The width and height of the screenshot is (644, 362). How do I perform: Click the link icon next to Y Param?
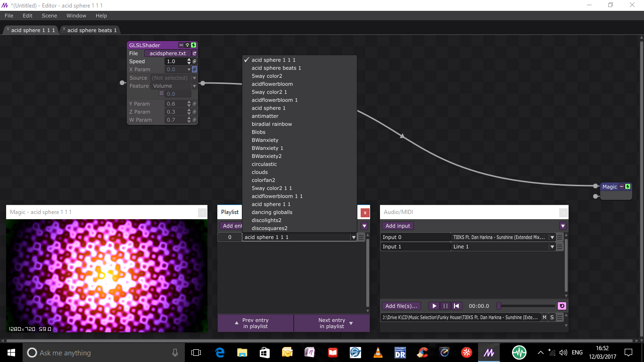(194, 104)
